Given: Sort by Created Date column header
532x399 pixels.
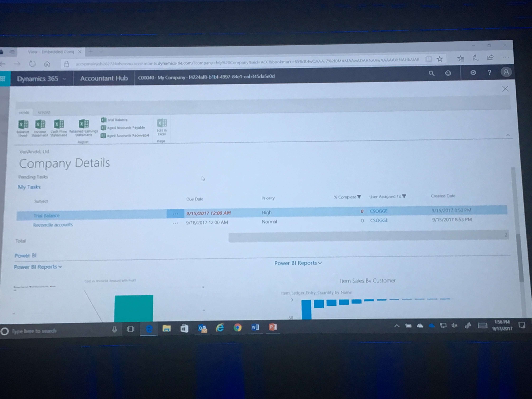Looking at the screenshot, I should 443,196.
